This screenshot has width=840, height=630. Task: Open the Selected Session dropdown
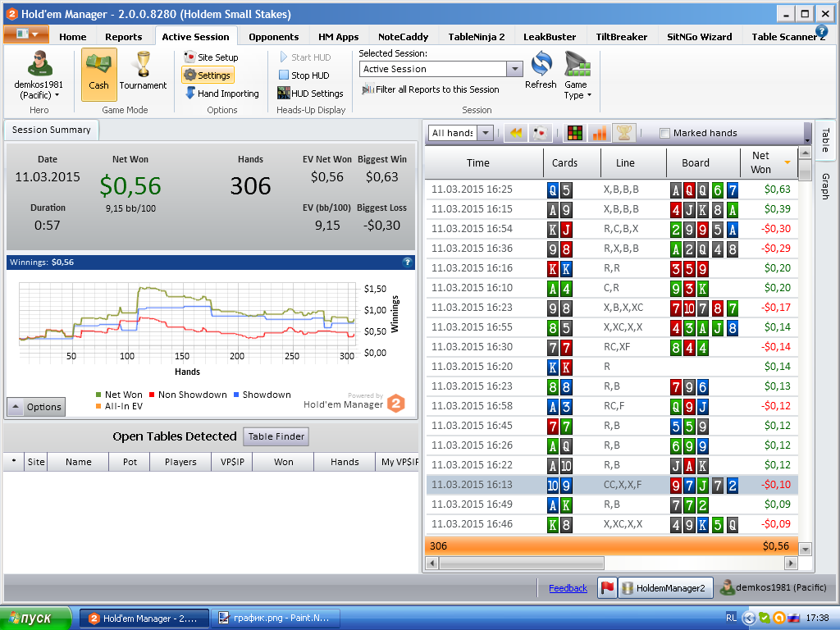tap(514, 69)
